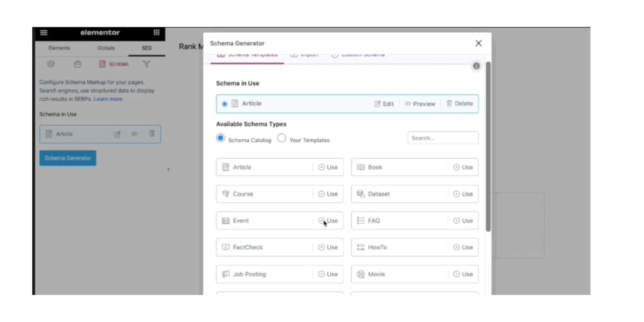Select the Schema Catalog radio button
644x322 pixels.
click(221, 138)
